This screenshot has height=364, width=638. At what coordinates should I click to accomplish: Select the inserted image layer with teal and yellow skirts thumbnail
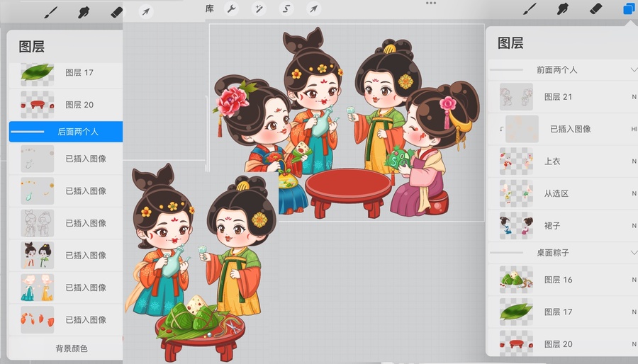(x=66, y=288)
